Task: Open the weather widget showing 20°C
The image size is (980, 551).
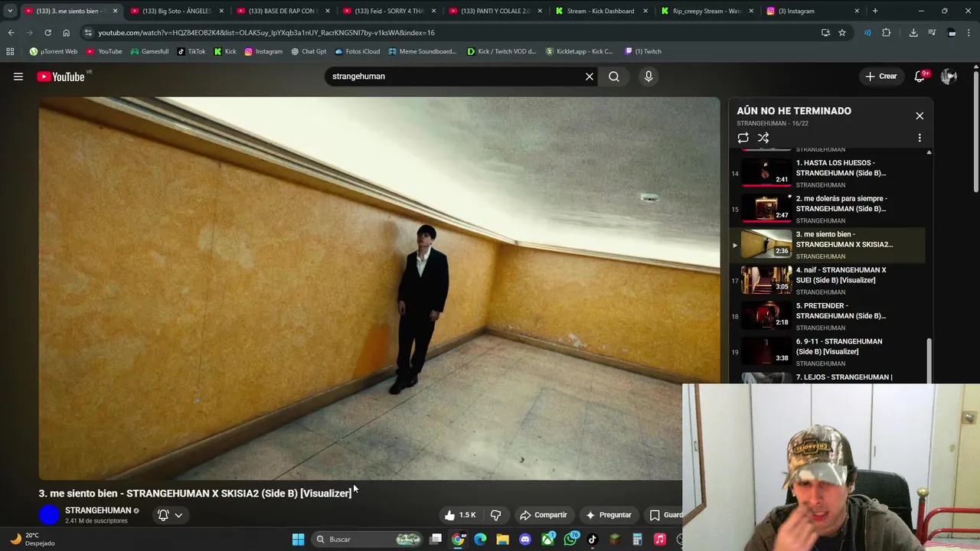Action: [x=32, y=540]
